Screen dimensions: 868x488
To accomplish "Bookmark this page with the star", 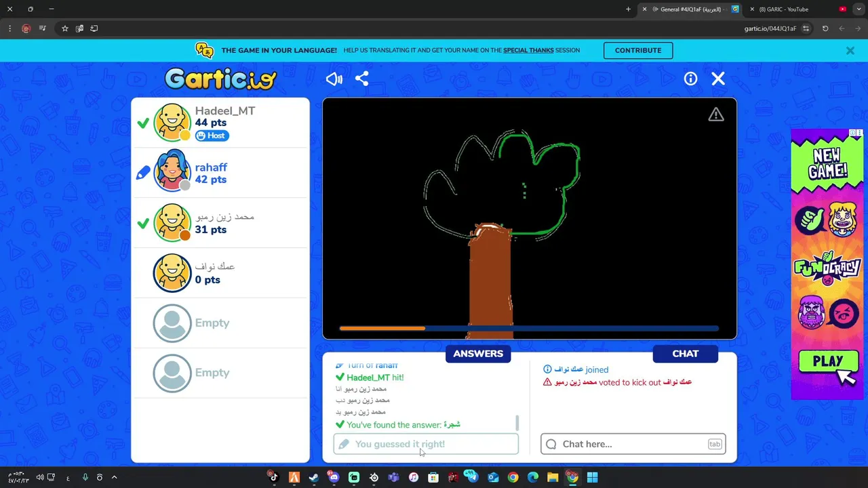I will click(x=65, y=28).
